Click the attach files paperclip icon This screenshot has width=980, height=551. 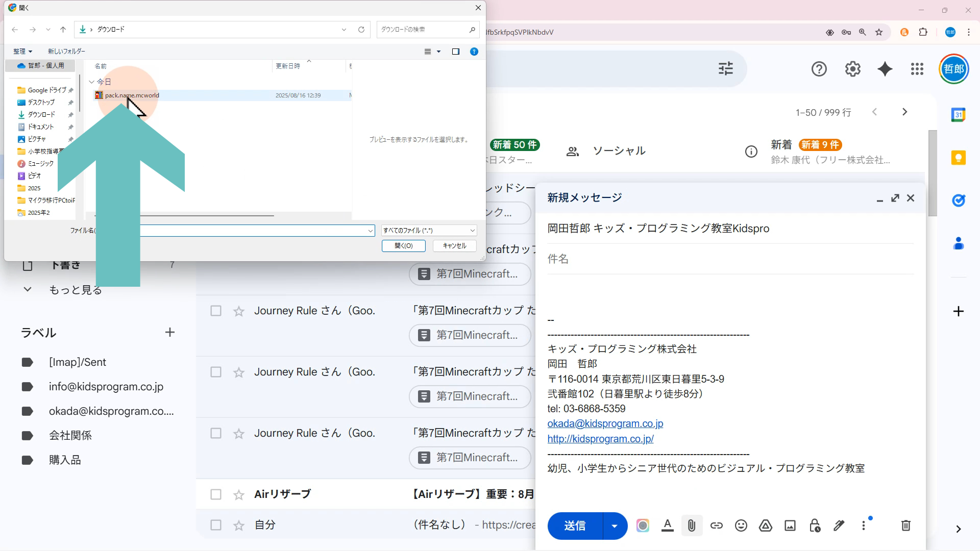[x=692, y=525]
